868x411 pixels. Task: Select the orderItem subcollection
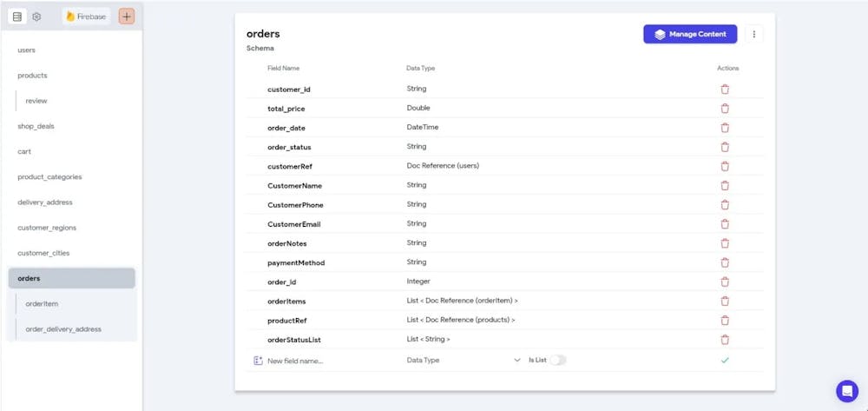pos(42,304)
